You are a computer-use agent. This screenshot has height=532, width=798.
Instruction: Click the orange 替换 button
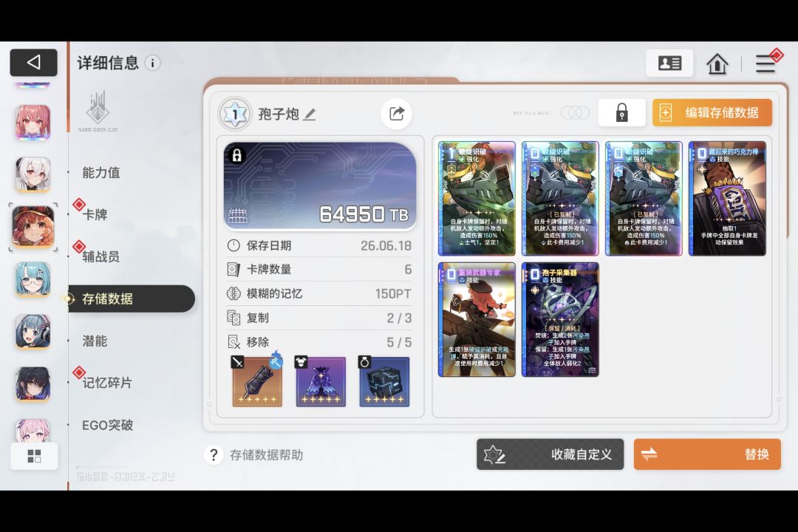point(707,454)
